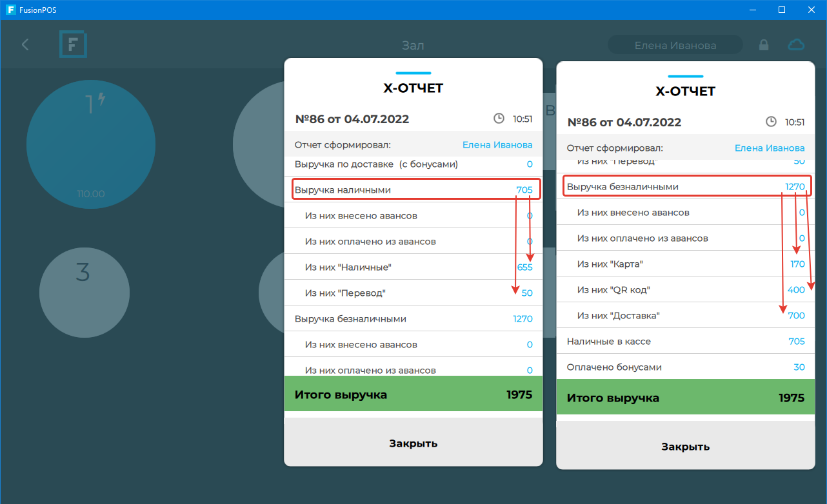Click the back arrow in the header
Image resolution: width=827 pixels, height=504 pixels.
pos(25,44)
